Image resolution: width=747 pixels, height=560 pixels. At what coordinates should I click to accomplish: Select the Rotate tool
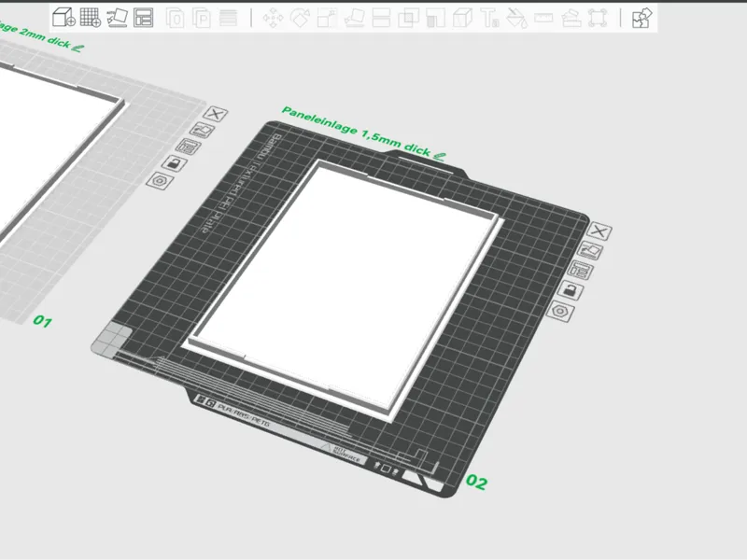pyautogui.click(x=300, y=18)
